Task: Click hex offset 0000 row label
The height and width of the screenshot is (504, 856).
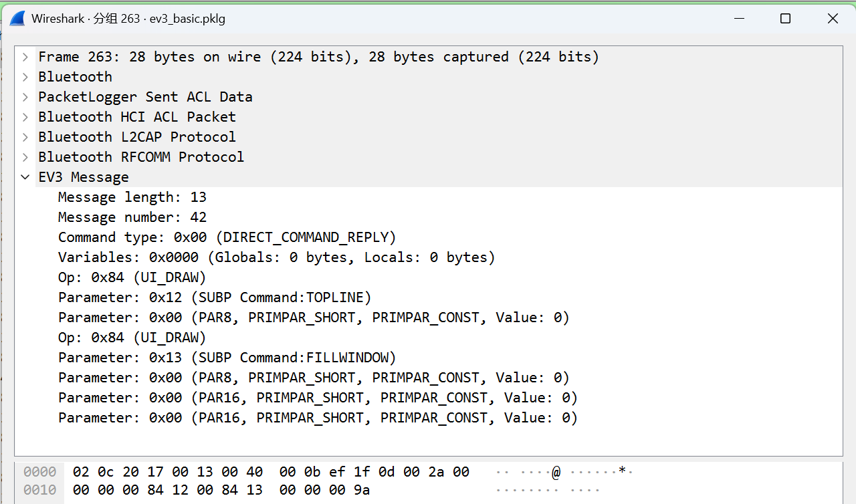Action: tap(39, 472)
